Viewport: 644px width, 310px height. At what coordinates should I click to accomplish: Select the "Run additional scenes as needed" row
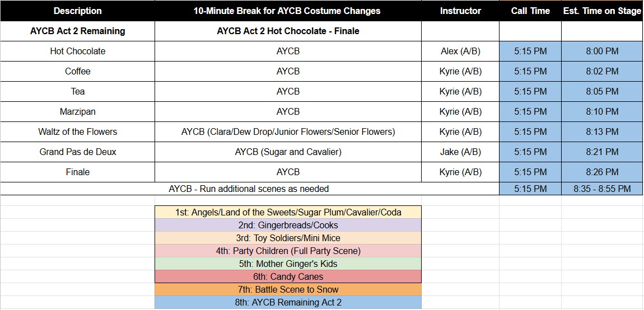pyautogui.click(x=249, y=189)
